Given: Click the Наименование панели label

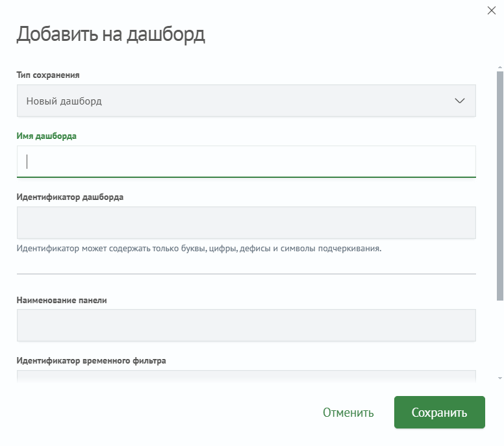Looking at the screenshot, I should pos(62,300).
